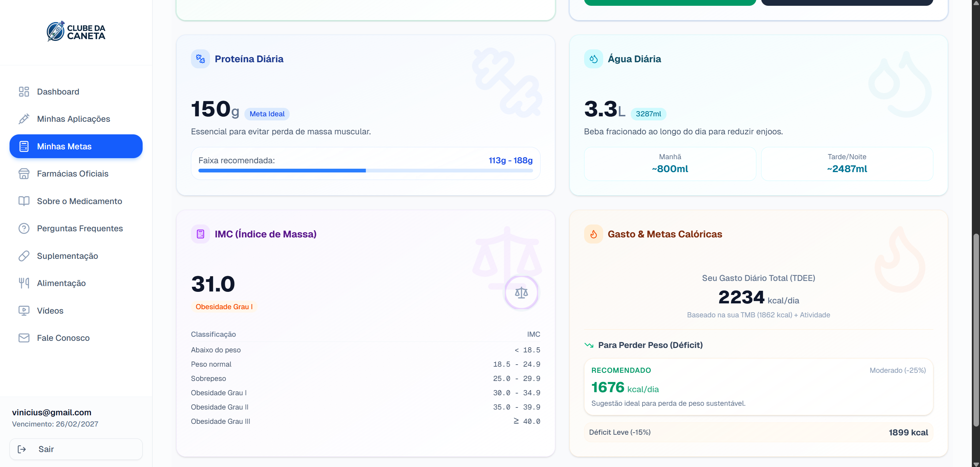Click the page vertical scrollbar
Screen dimensions: 980x467
coord(976,330)
